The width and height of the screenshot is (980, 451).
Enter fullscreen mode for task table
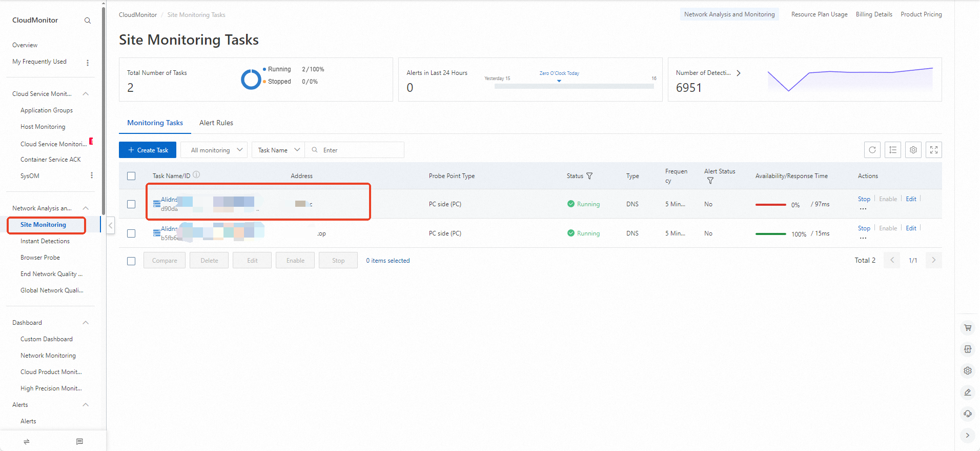click(933, 150)
